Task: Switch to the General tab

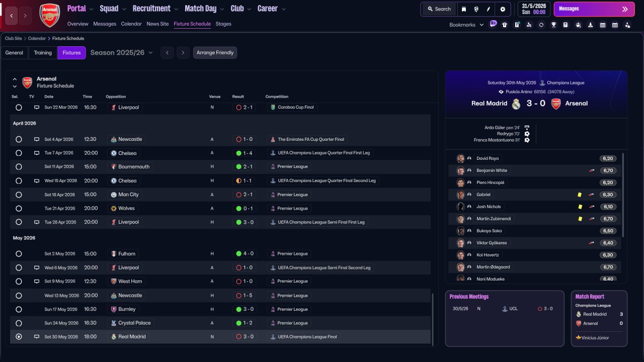Action: [14, 53]
